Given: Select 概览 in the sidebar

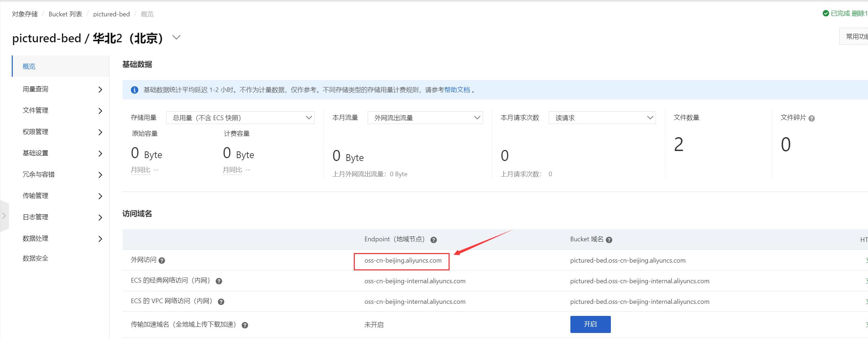Looking at the screenshot, I should pos(60,66).
